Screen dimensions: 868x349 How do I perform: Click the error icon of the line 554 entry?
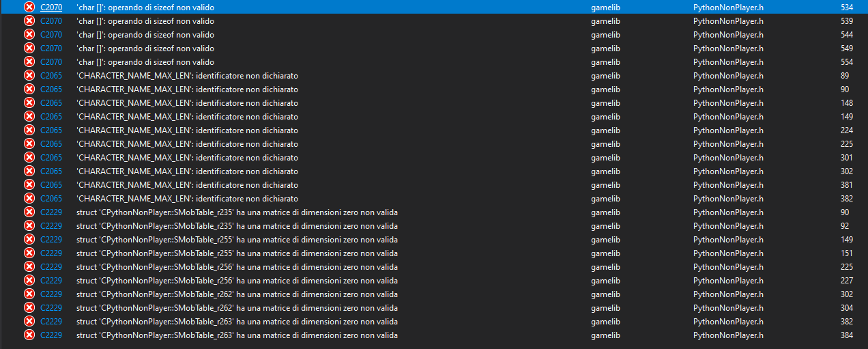click(29, 61)
